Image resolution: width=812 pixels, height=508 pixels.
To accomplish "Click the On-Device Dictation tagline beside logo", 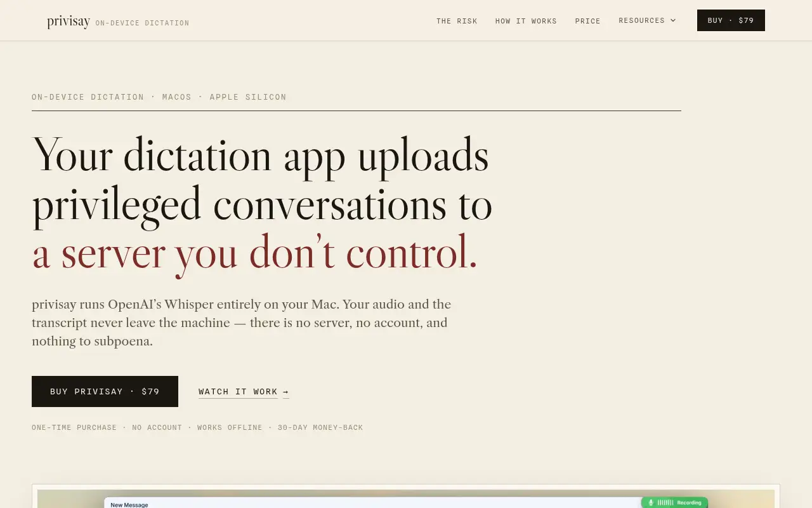I will click(x=142, y=23).
